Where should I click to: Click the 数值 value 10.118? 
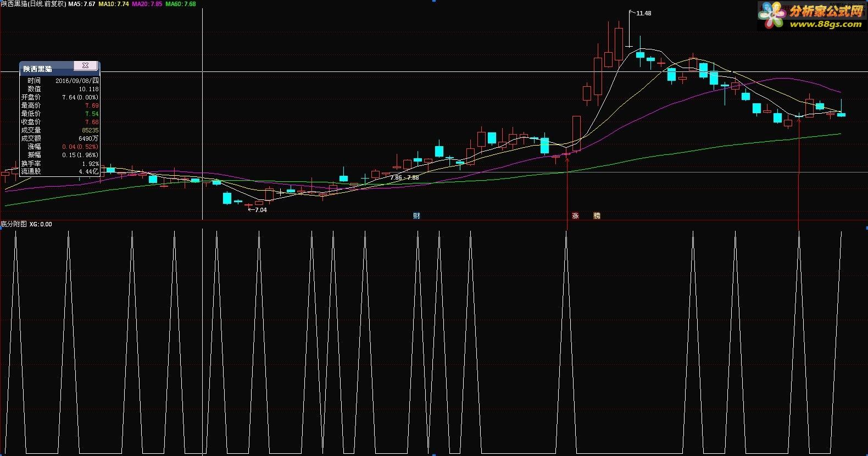[x=88, y=89]
